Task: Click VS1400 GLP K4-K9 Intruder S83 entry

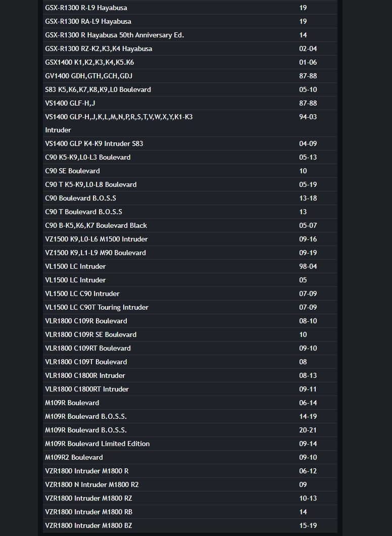Action: (94, 143)
